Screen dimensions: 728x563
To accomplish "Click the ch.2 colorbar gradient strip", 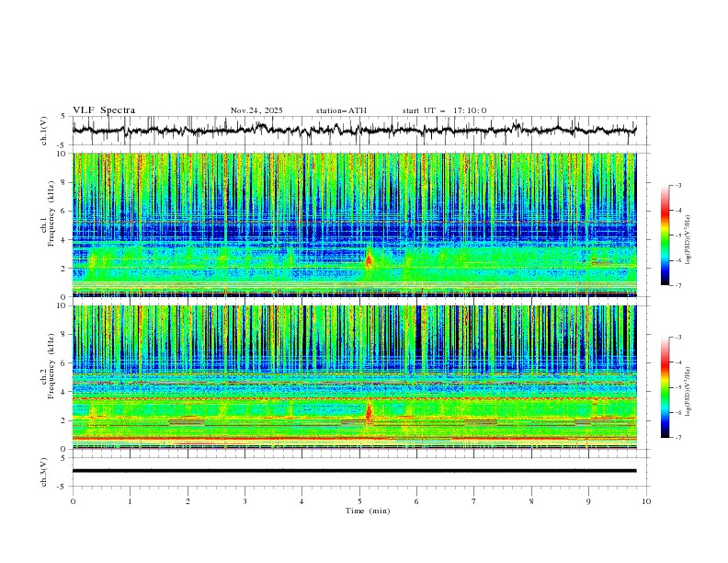I will point(665,387).
